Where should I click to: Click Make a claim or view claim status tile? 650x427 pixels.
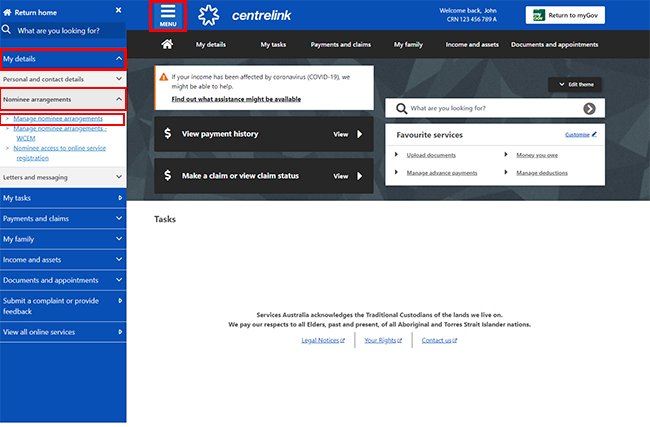[264, 176]
